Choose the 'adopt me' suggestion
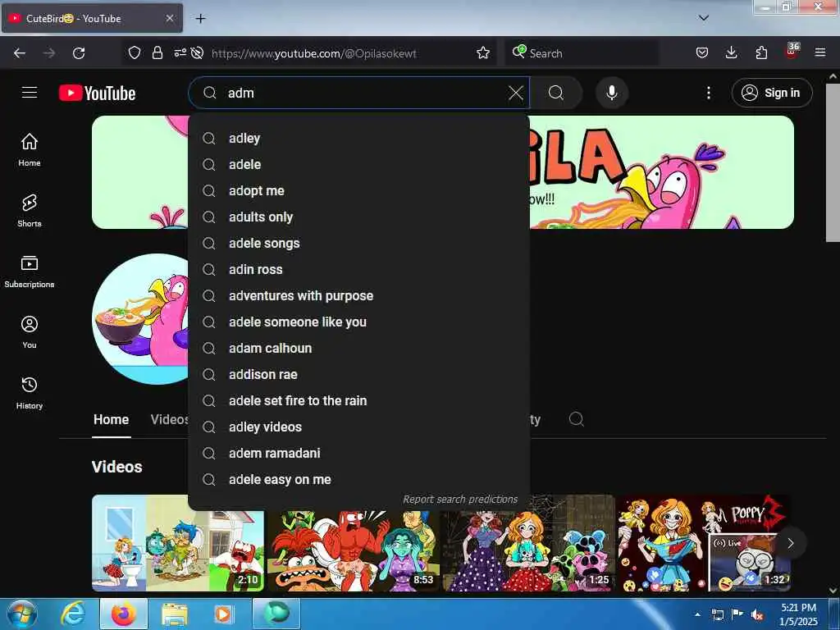Viewport: 840px width, 630px height. (359, 190)
